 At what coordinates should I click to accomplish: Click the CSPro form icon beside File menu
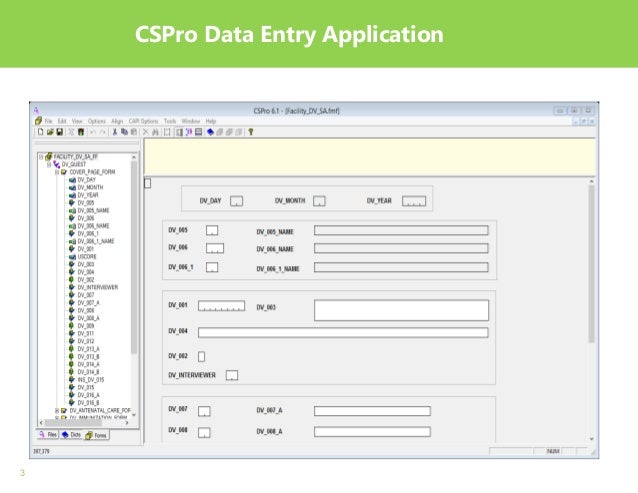[38, 121]
